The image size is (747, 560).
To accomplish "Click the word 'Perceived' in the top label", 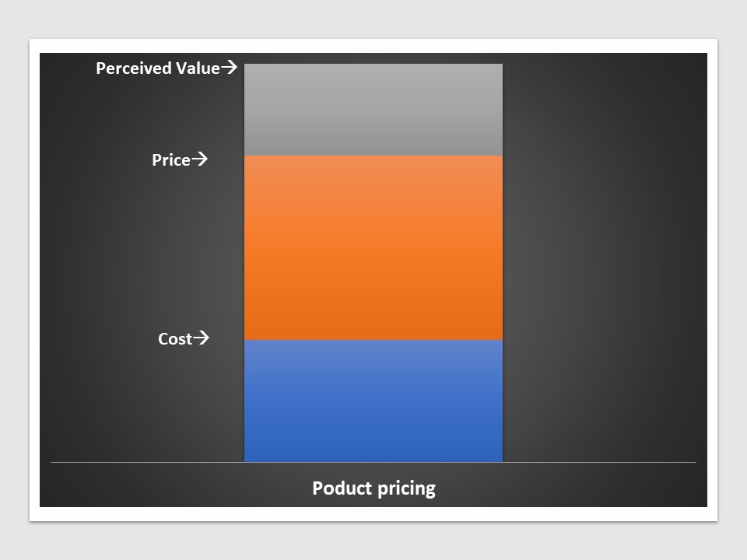I will (x=133, y=68).
